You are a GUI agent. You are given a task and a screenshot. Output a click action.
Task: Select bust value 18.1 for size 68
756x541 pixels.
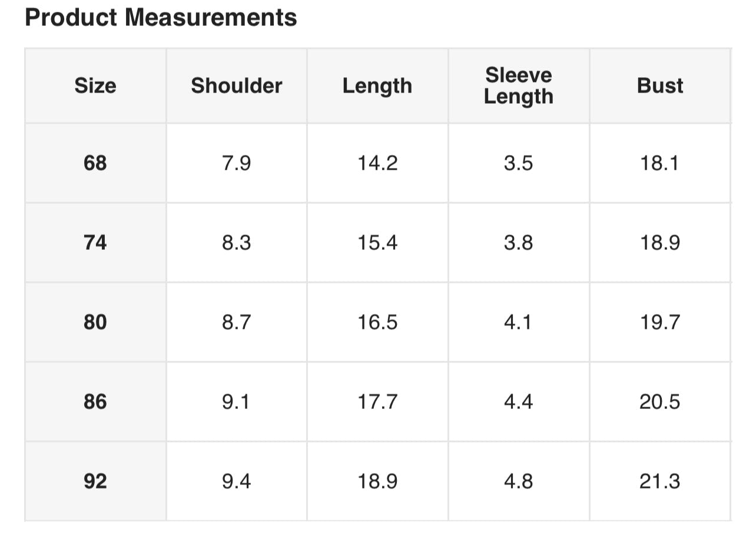click(x=660, y=163)
